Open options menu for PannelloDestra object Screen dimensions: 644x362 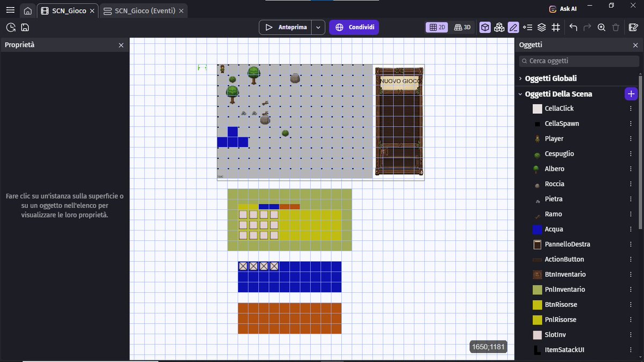click(x=631, y=244)
